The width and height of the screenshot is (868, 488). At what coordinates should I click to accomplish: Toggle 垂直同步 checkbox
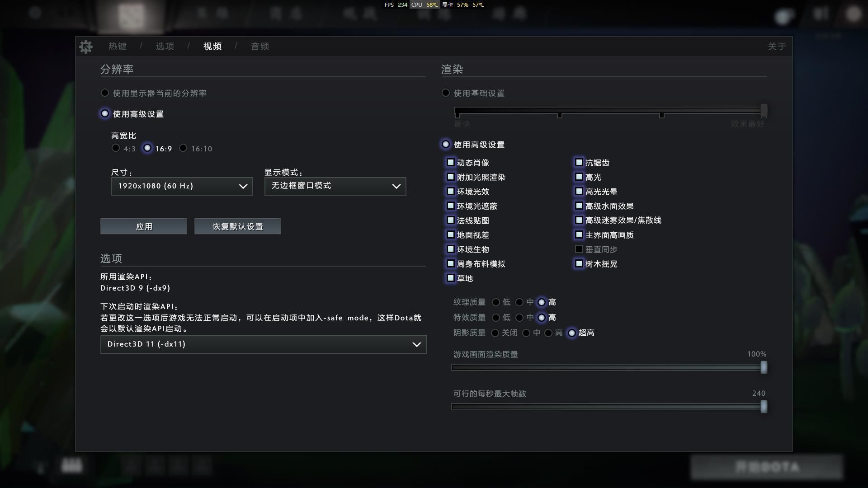(579, 249)
